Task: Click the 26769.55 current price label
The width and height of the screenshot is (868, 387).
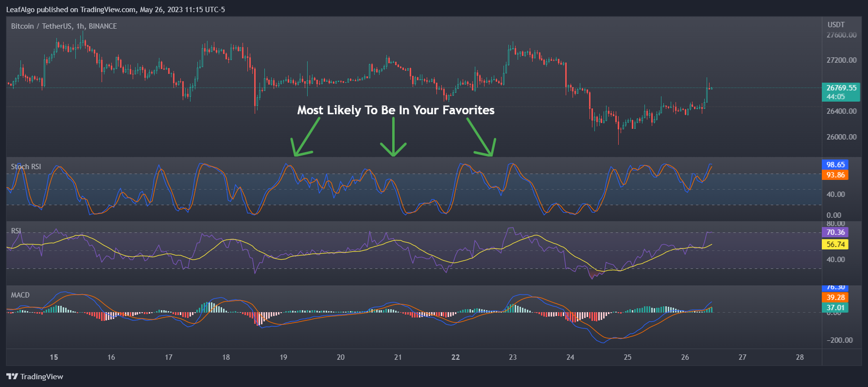Action: [841, 88]
